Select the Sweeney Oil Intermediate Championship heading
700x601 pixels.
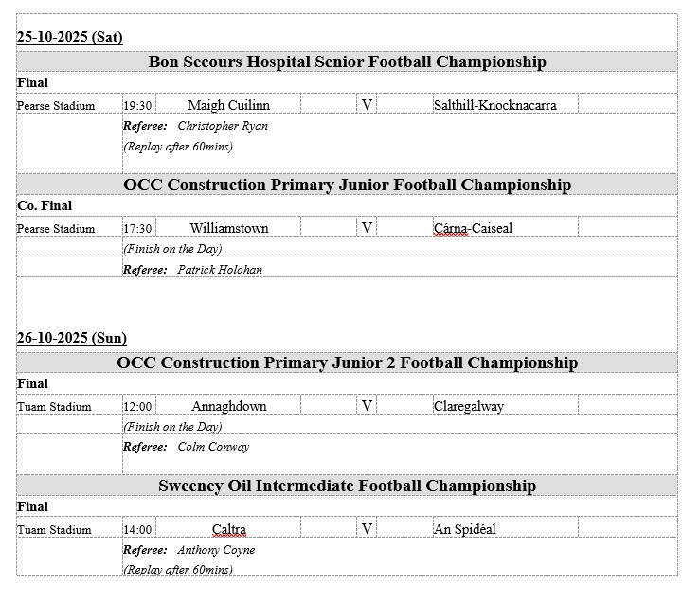347,486
